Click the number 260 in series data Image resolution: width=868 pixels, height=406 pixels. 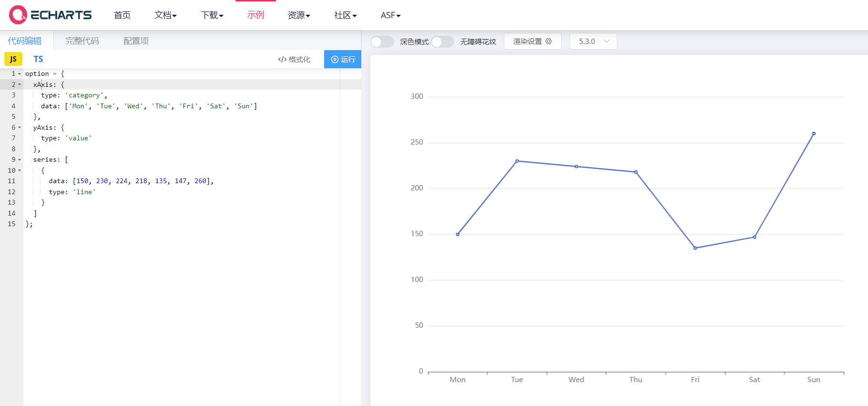[200, 181]
